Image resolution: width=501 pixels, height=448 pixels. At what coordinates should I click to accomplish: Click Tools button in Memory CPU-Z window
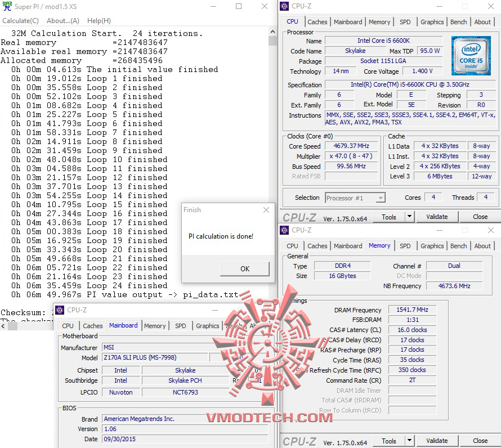click(x=389, y=441)
